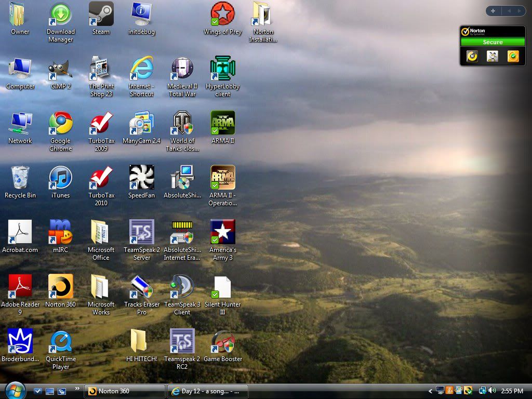Select Internet - Shortcut icon
The image size is (532, 399).
coord(141,68)
